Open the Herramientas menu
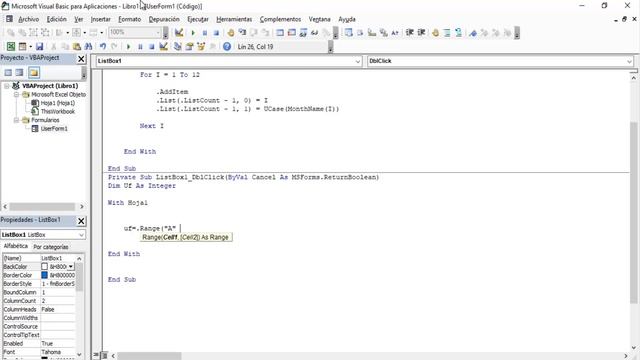 tap(234, 19)
